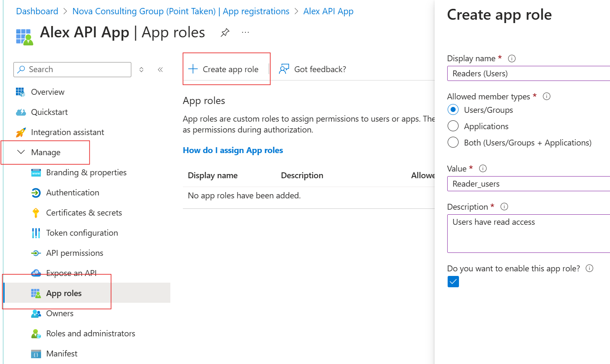610x364 pixels.
Task: Collapse the sidebar with double chevron icon
Action: 160,70
